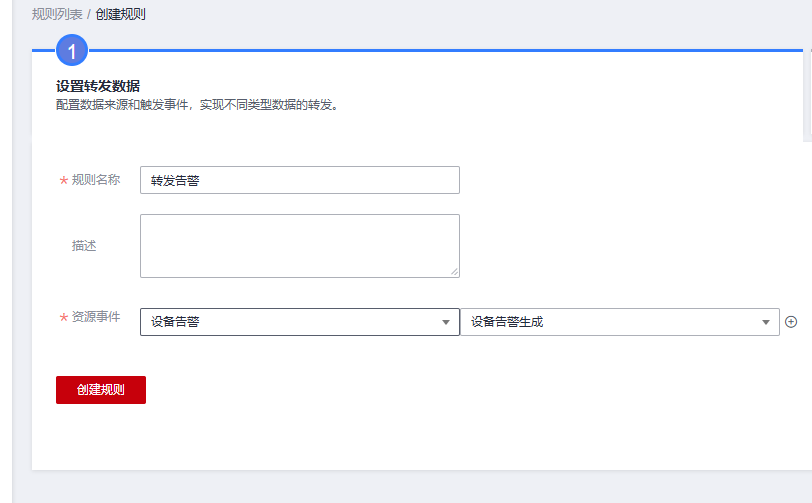Click the 规则名称 field label

(x=96, y=180)
